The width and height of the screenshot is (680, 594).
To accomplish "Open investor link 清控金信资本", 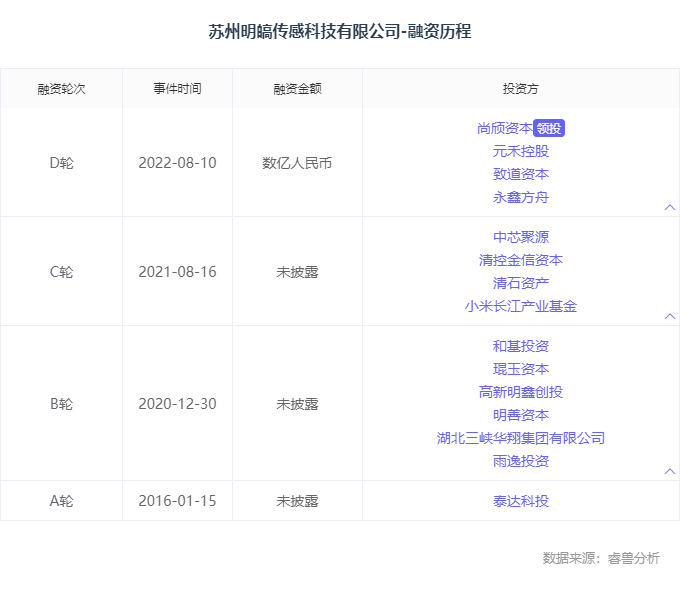I will pos(521,260).
